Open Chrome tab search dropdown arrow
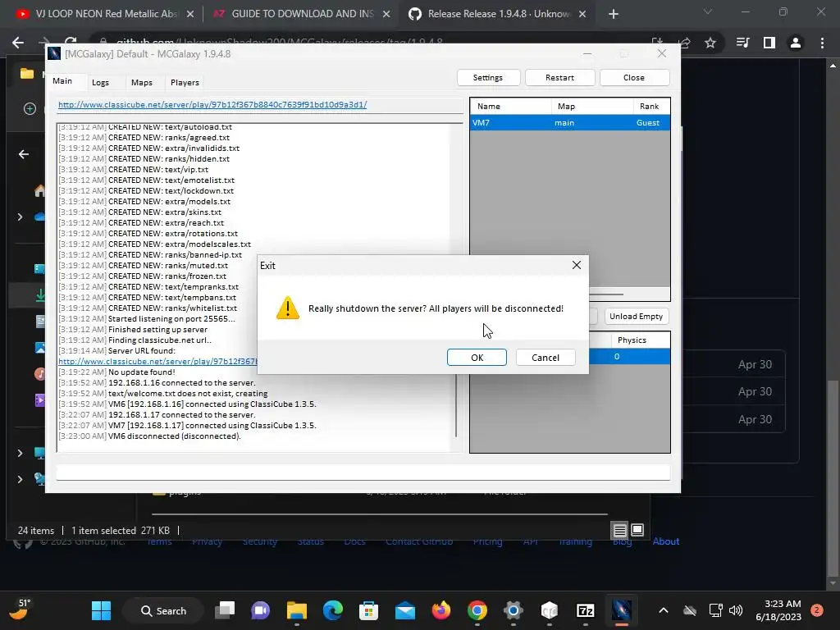840x630 pixels. [708, 11]
